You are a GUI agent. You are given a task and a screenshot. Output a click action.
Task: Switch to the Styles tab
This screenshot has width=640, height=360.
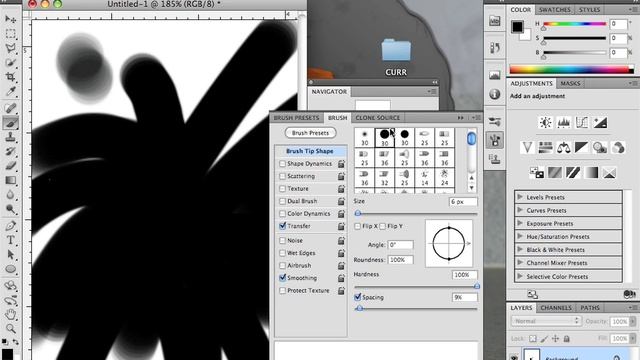pyautogui.click(x=589, y=9)
